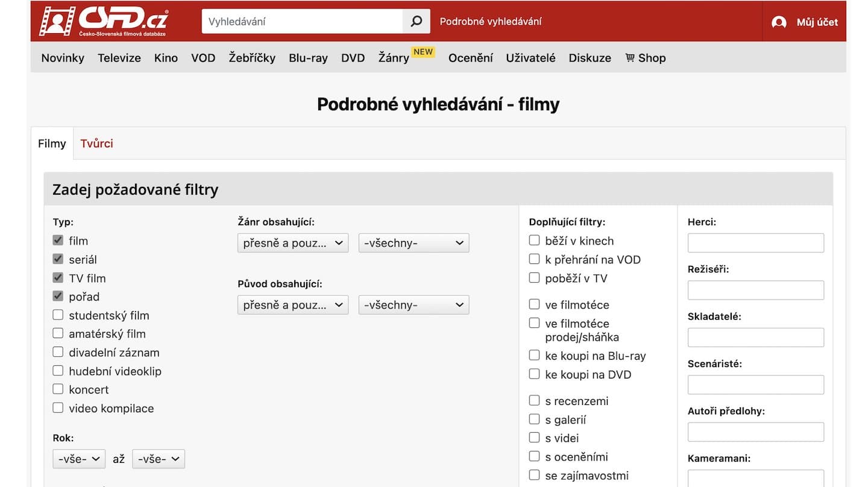
Task: Check ve filmotéce prodej/sháňka checkbox
Action: [x=534, y=323]
